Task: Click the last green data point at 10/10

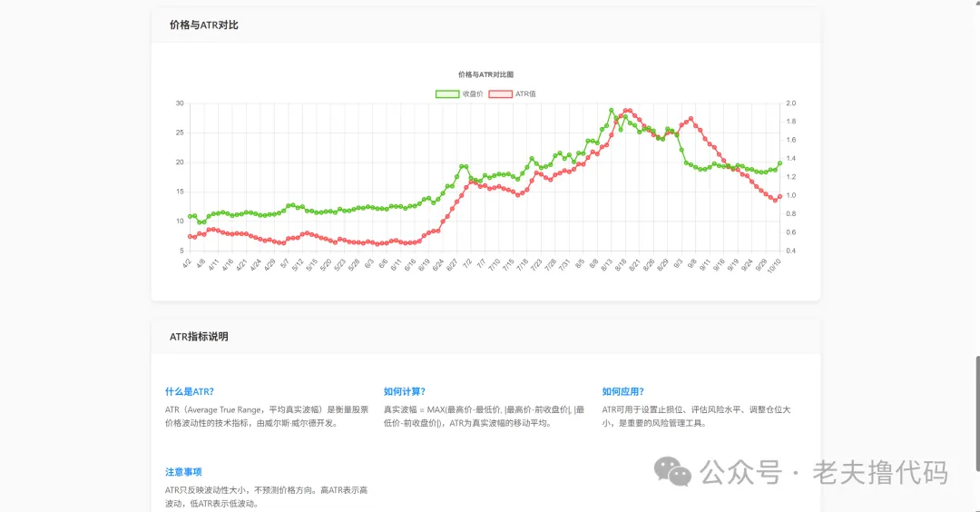Action: tap(779, 163)
